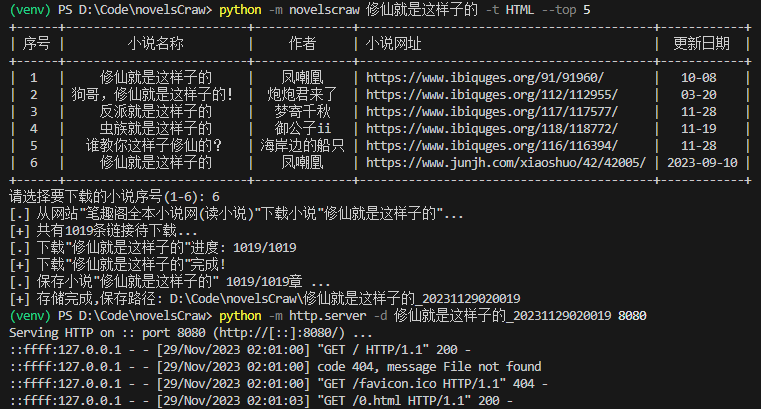Click author name 炮炮君来了
Image resolution: width=761 pixels, height=409 pixels.
coord(302,95)
